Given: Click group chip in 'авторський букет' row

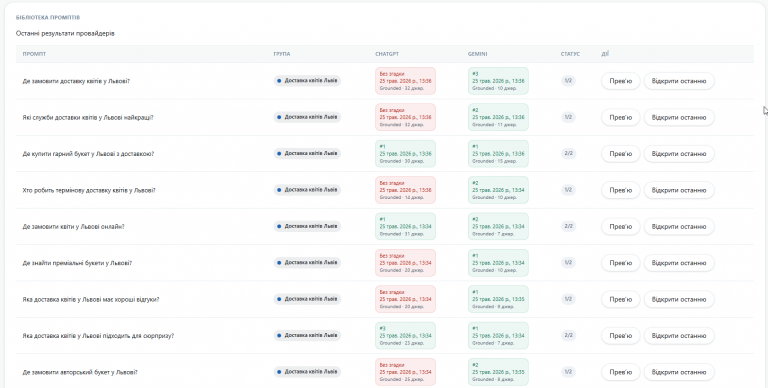Looking at the screenshot, I should coord(307,372).
